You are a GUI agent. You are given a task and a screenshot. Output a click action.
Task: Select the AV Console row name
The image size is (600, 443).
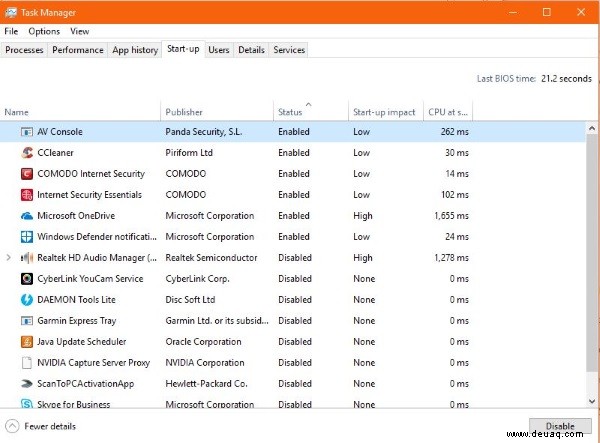[x=60, y=132]
